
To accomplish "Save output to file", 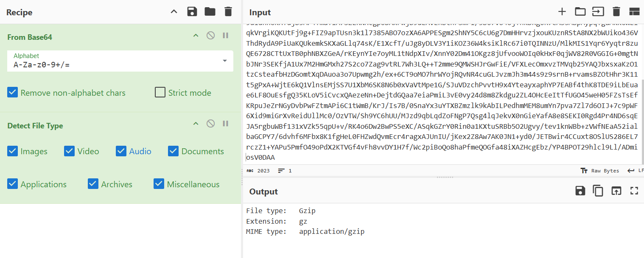I will point(580,191).
